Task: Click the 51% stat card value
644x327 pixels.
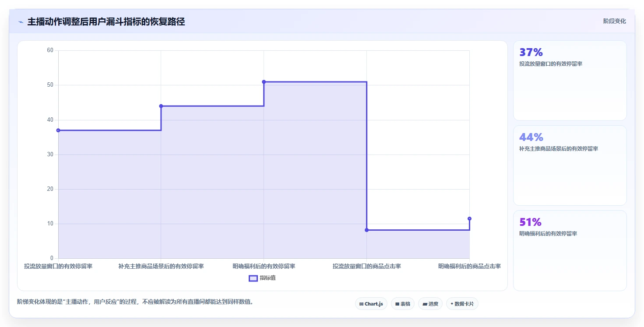Action: (530, 222)
